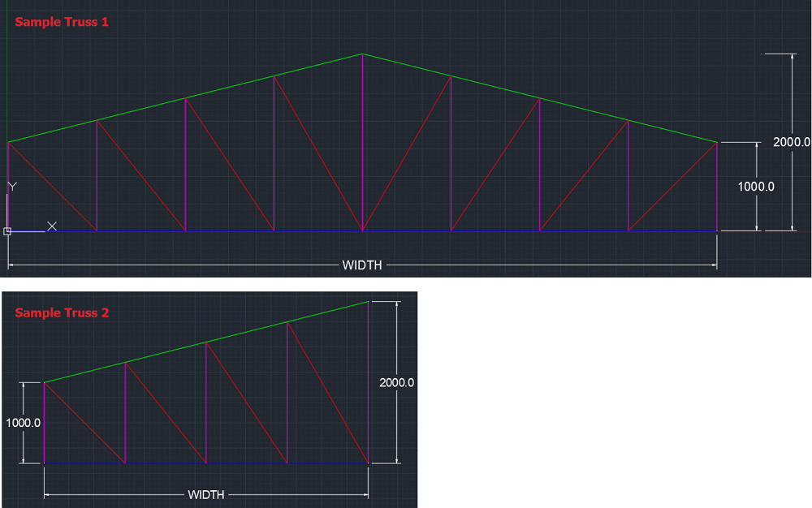Viewport: 812px width, 508px height.
Task: Pick the 2000.0 dimension text of Truss 1
Action: click(791, 142)
